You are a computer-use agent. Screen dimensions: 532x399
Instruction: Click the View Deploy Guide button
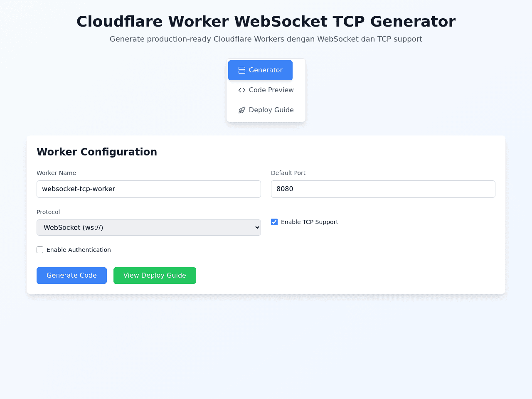point(155,276)
